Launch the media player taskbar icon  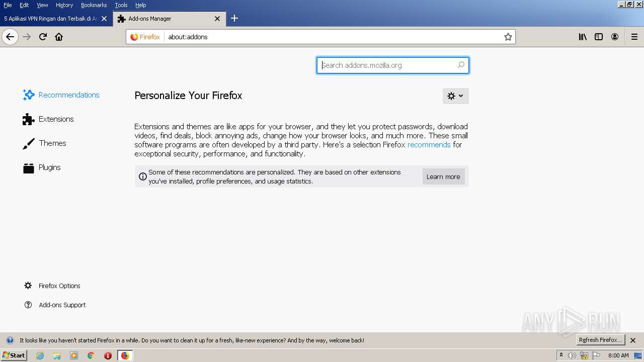click(x=74, y=355)
